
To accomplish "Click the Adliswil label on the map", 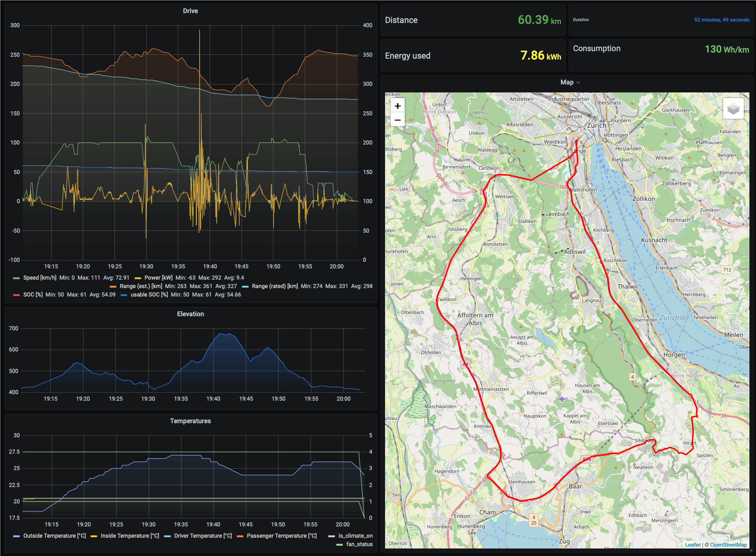I will click(x=575, y=251).
